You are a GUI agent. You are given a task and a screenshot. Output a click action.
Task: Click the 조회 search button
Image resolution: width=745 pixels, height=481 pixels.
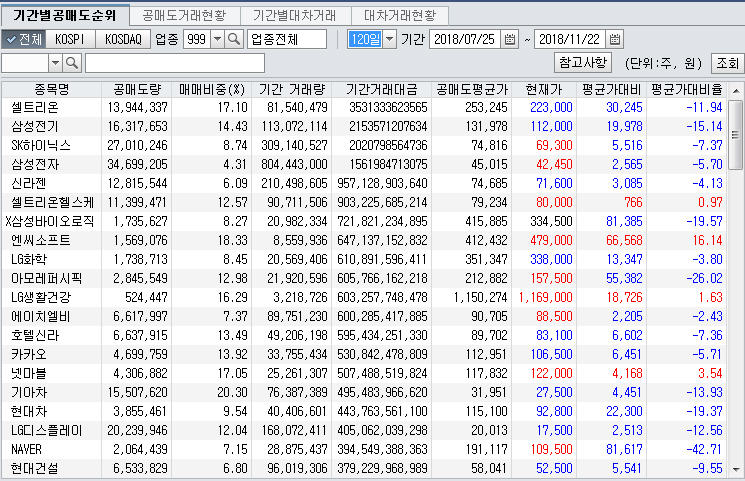point(727,63)
